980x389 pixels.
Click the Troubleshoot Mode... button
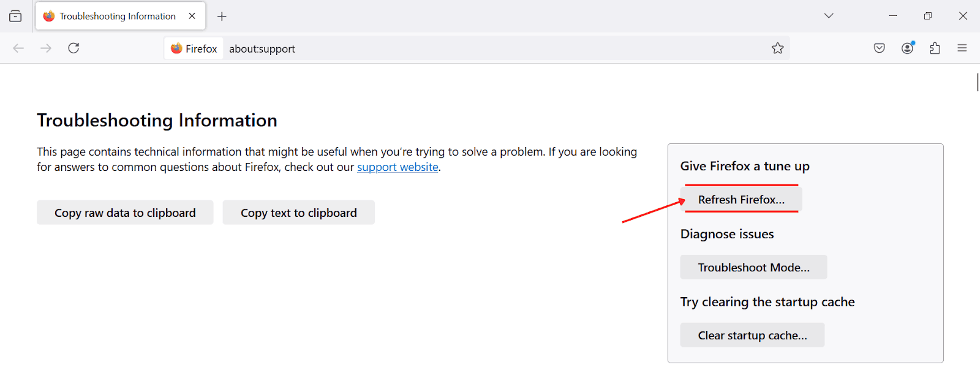coord(753,268)
